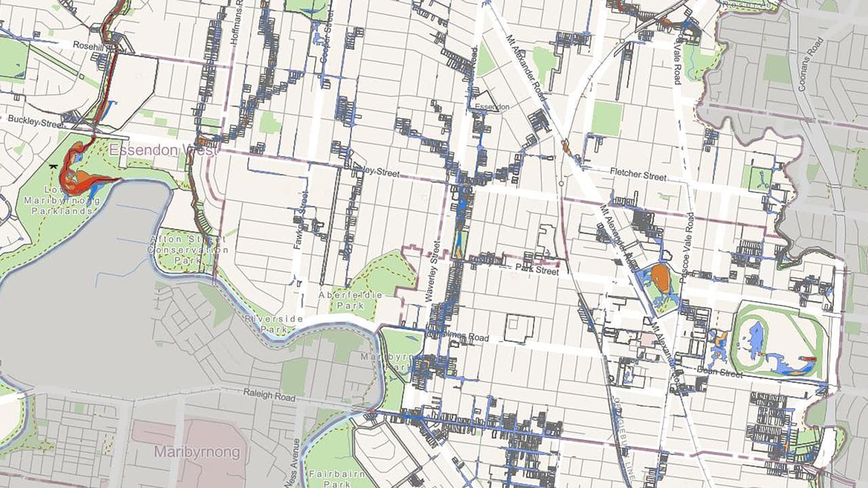The width and height of the screenshot is (868, 488).
Task: Click the 'Buckley Street' road label
Action: [35, 123]
